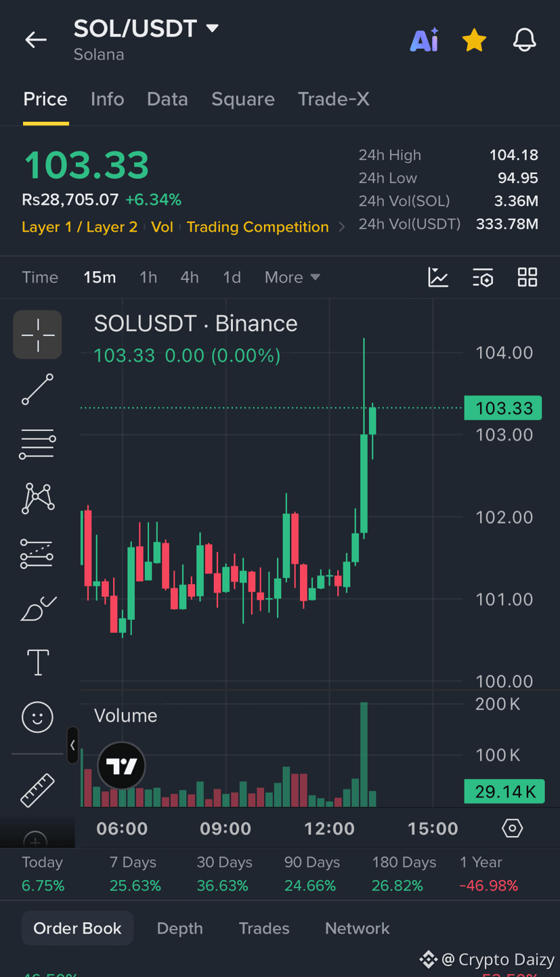This screenshot has height=977, width=560.
Task: Click the Volume indicator label
Action: [125, 715]
